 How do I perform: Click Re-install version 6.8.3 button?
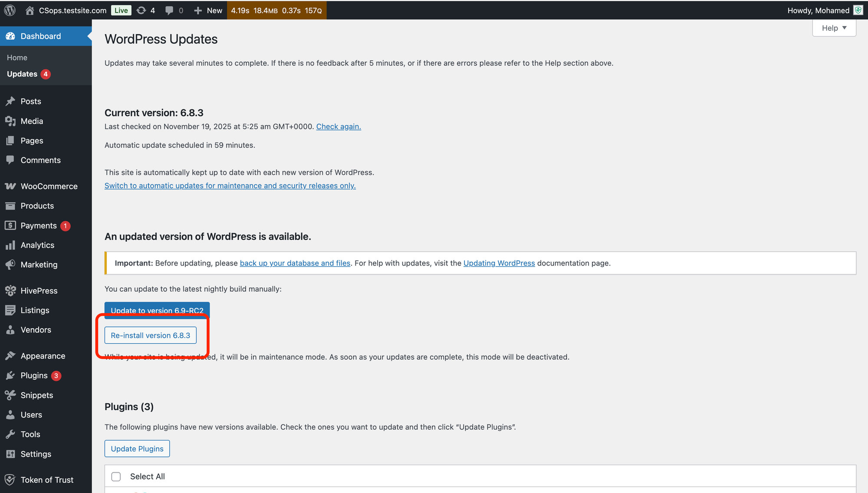click(151, 335)
